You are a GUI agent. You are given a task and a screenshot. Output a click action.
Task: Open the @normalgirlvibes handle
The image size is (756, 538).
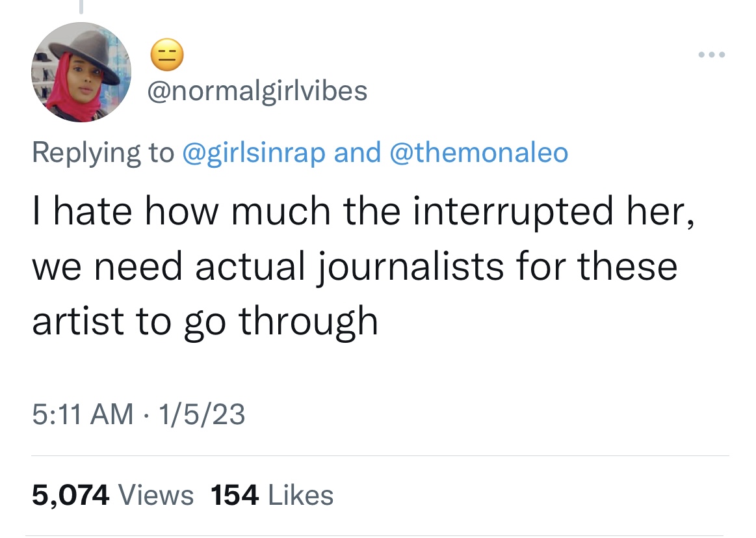[258, 91]
